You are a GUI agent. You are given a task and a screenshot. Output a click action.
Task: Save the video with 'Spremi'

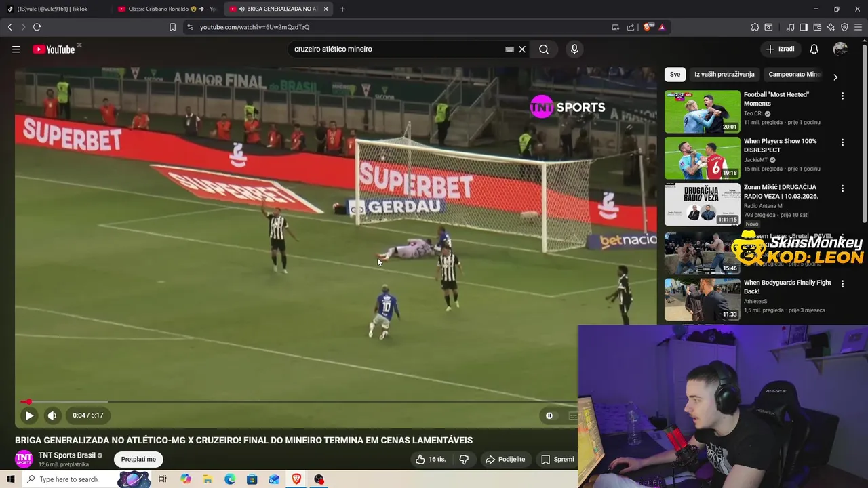point(557,459)
